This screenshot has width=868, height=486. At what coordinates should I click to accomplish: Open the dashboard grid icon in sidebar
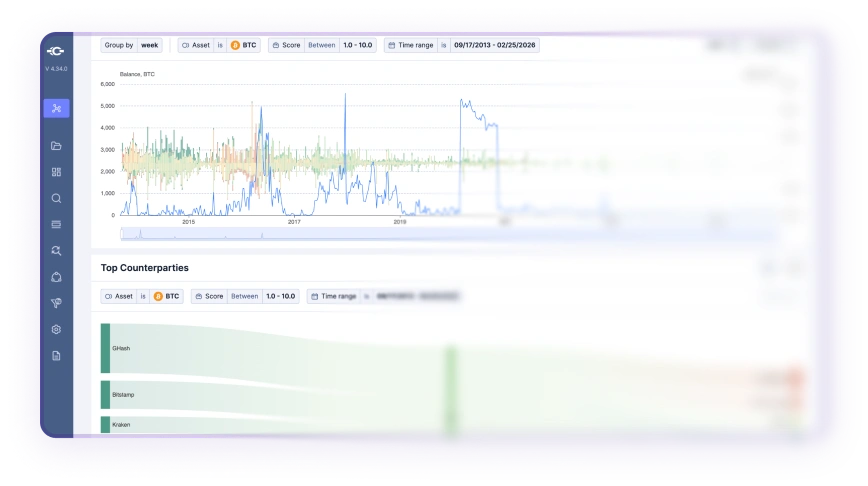(56, 172)
